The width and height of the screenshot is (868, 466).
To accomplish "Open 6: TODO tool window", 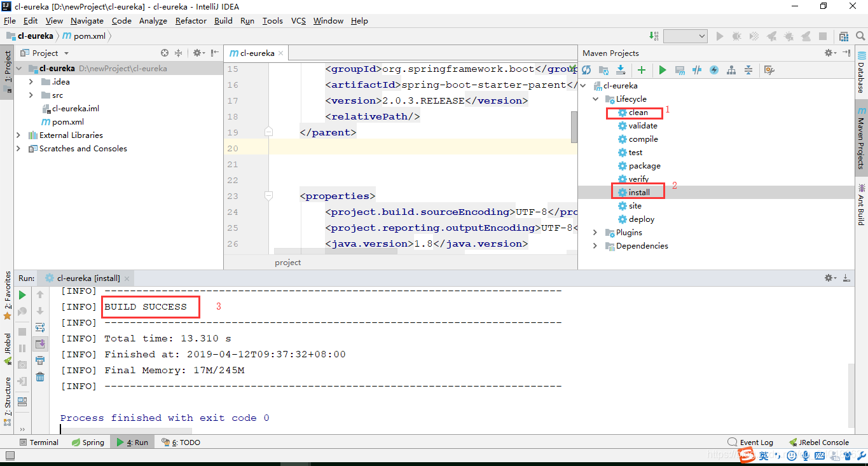I will (x=181, y=442).
